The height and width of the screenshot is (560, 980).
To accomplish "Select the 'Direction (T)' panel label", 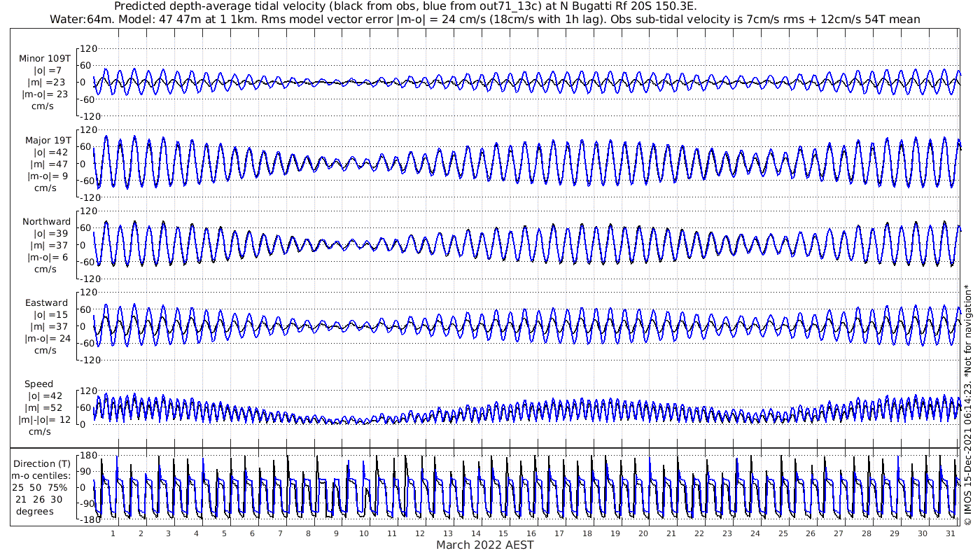I will pos(43,464).
